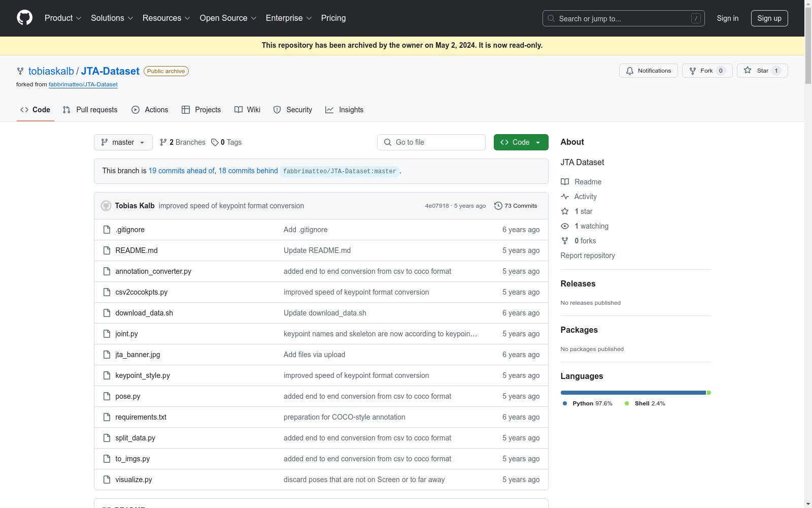This screenshot has width=812, height=508.
Task: Click the Report repository link
Action: [x=588, y=256]
